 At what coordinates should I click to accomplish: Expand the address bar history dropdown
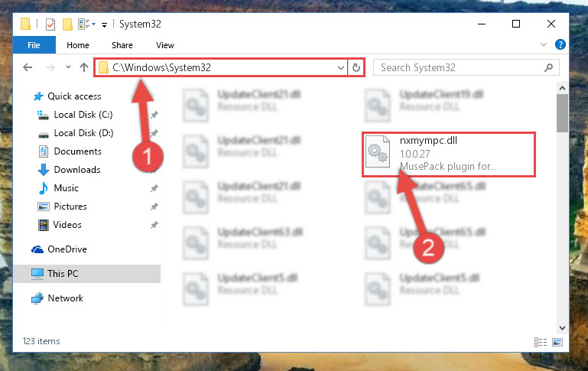340,68
